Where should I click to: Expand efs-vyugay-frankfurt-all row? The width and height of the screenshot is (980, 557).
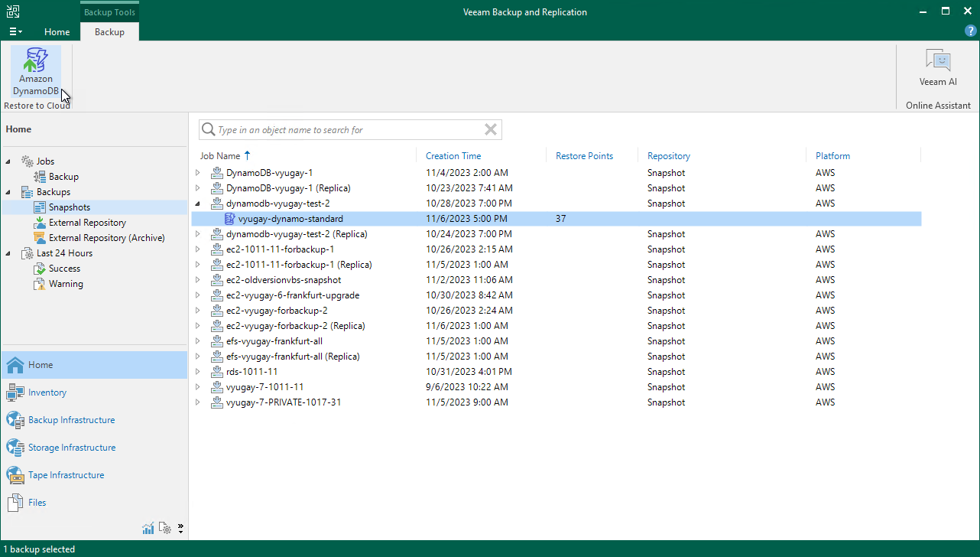coord(198,341)
